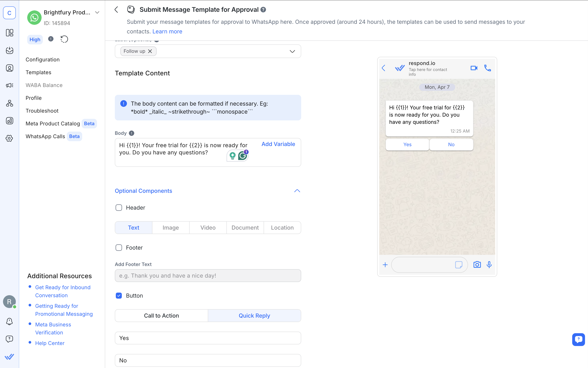Open the Help Center link
The image size is (588, 368).
(50, 343)
